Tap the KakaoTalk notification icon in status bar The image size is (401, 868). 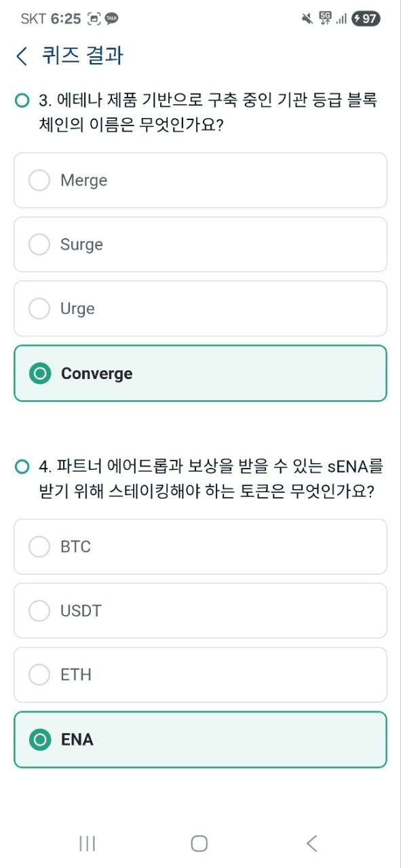pyautogui.click(x=112, y=19)
